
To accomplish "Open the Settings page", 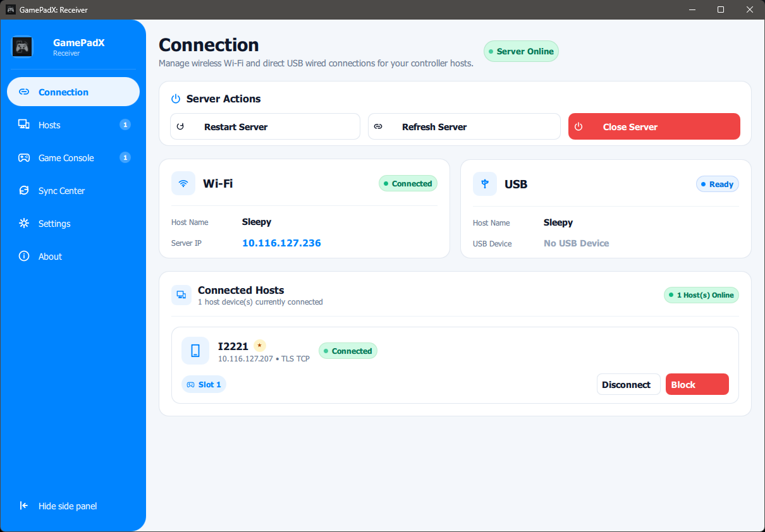I will 73,224.
